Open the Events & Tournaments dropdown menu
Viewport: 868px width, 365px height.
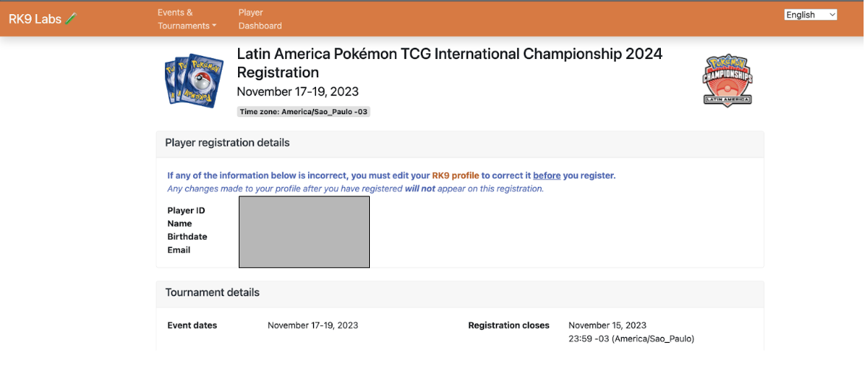[186, 19]
